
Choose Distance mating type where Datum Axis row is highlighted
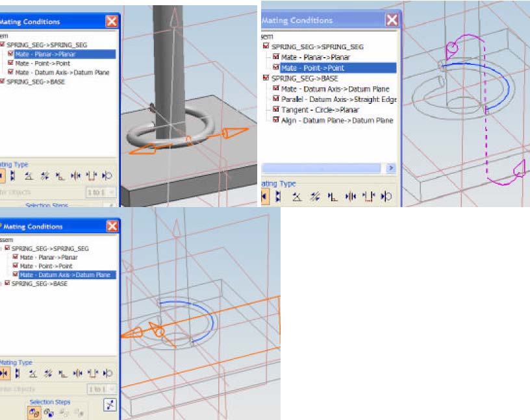pos(92,374)
